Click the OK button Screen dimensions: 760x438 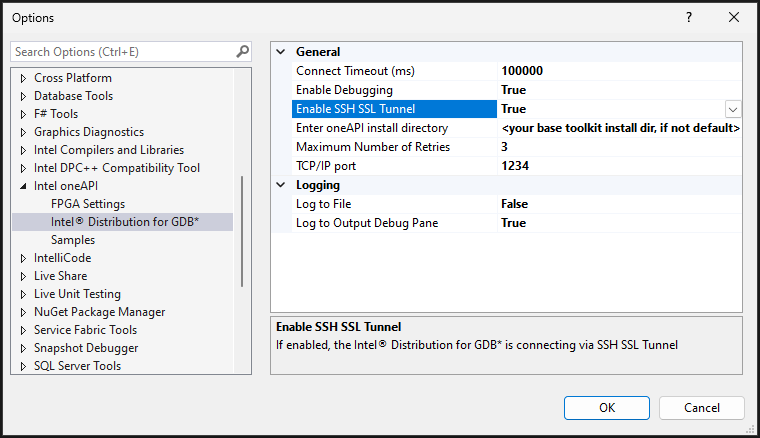(x=607, y=408)
